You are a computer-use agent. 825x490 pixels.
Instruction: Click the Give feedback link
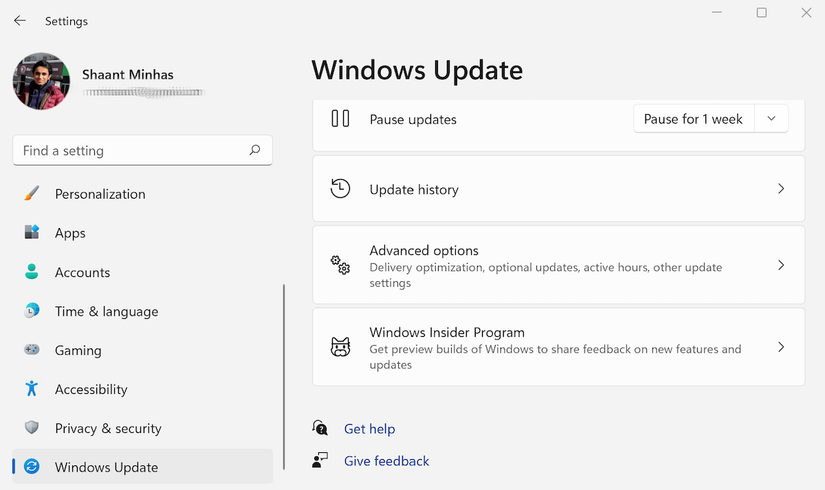coord(387,461)
